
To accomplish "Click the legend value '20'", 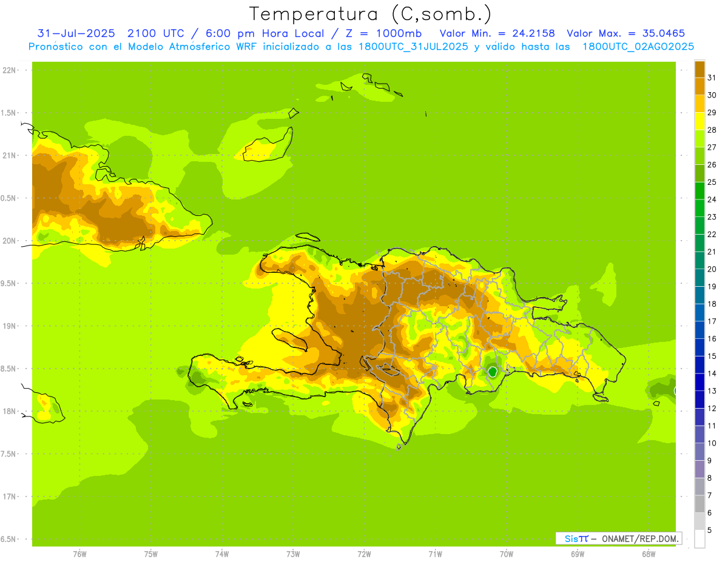I will [x=712, y=269].
